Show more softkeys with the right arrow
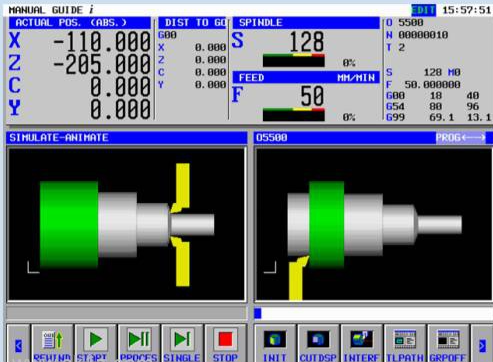The image size is (493, 362). tap(482, 345)
